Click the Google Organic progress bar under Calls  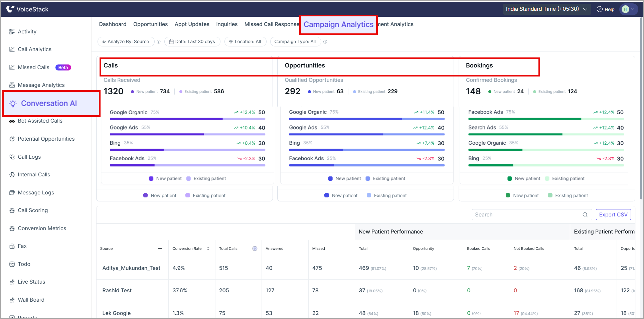(x=187, y=119)
